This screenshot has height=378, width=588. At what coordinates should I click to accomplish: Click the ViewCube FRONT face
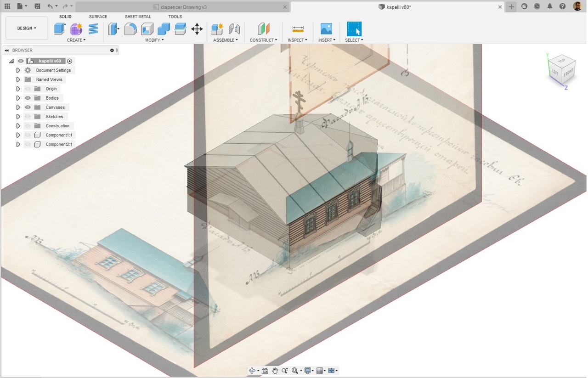[569, 73]
